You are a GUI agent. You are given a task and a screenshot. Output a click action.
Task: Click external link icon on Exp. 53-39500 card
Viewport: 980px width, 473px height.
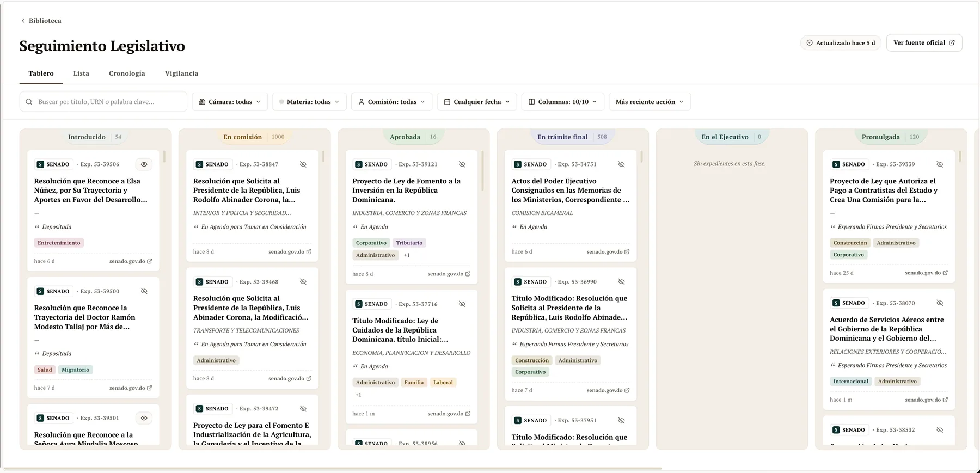(x=150, y=388)
